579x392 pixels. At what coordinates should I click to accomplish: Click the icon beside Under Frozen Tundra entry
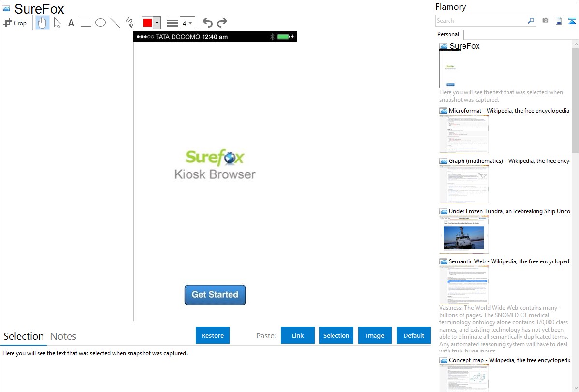pyautogui.click(x=443, y=211)
